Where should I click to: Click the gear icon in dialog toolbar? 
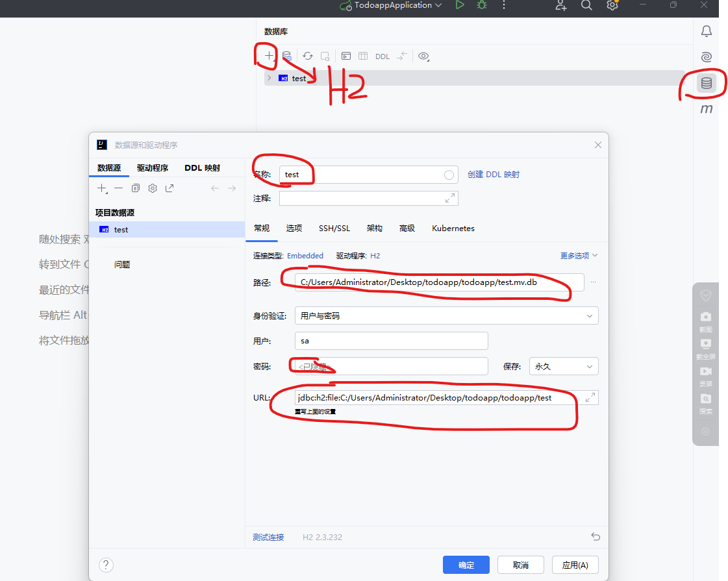(x=152, y=188)
